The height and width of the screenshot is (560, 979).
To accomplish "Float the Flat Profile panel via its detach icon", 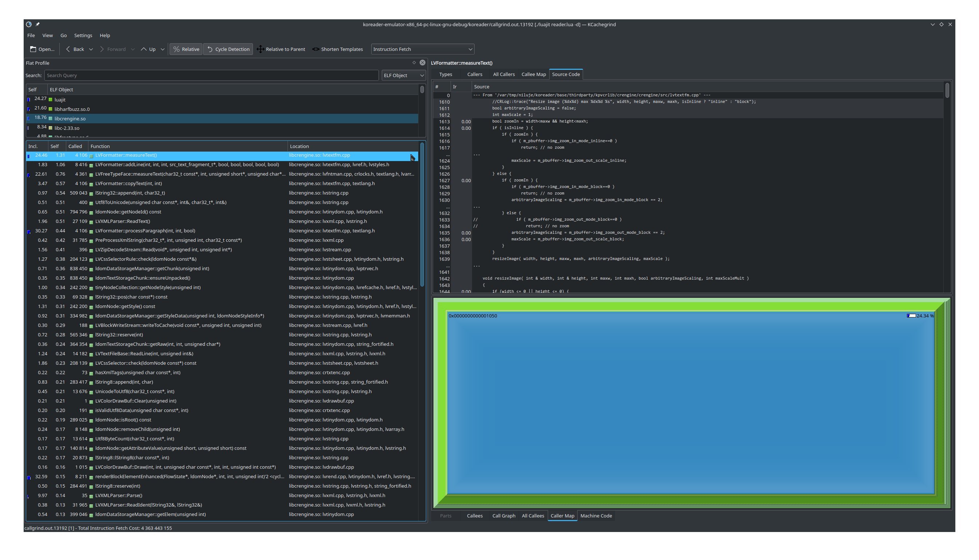I will 414,62.
